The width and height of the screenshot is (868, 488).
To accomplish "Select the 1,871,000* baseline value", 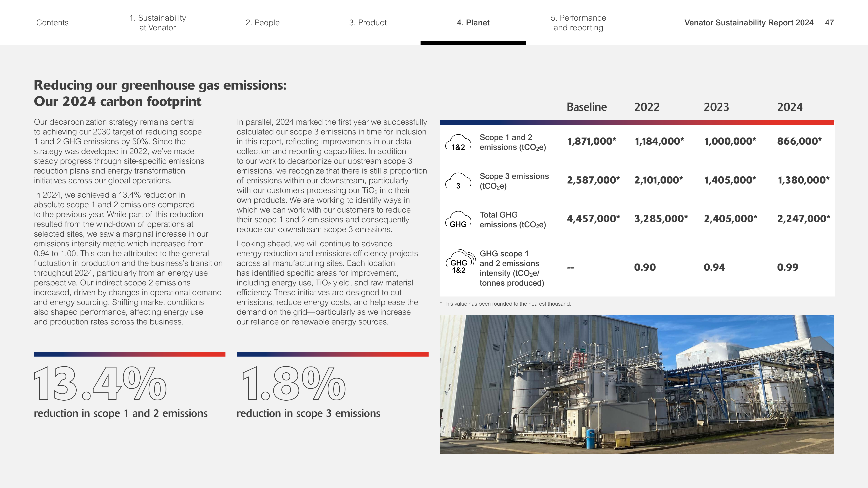I will click(592, 141).
